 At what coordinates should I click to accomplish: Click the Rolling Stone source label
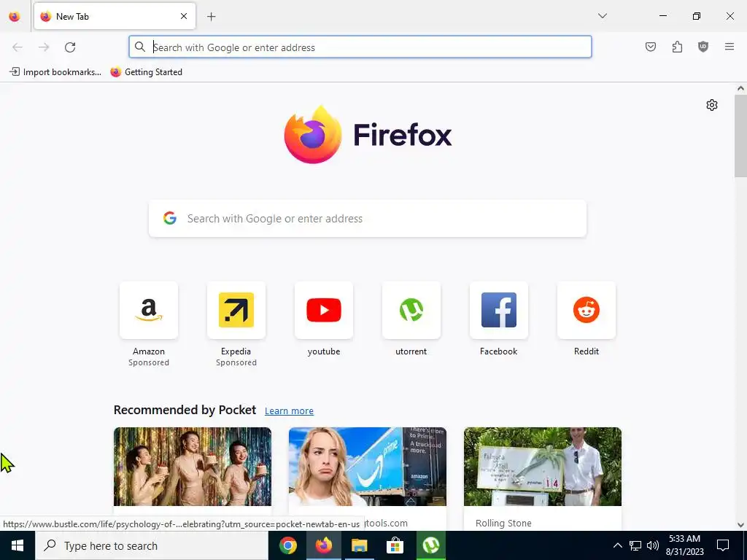(x=503, y=523)
